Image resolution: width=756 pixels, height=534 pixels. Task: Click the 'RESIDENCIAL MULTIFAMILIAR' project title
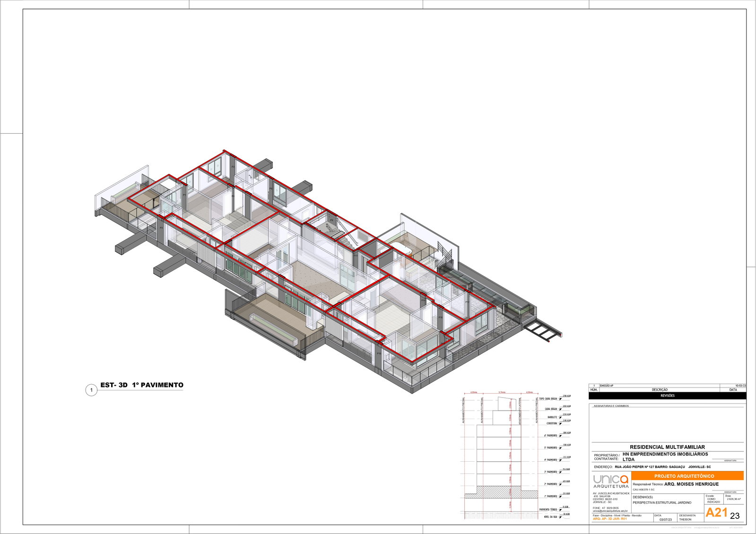[668, 447]
